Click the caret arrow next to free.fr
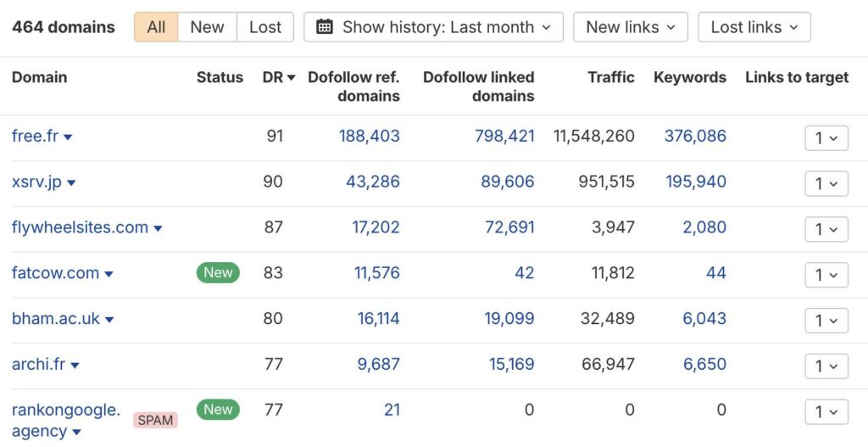This screenshot has height=447, width=868. (x=69, y=137)
